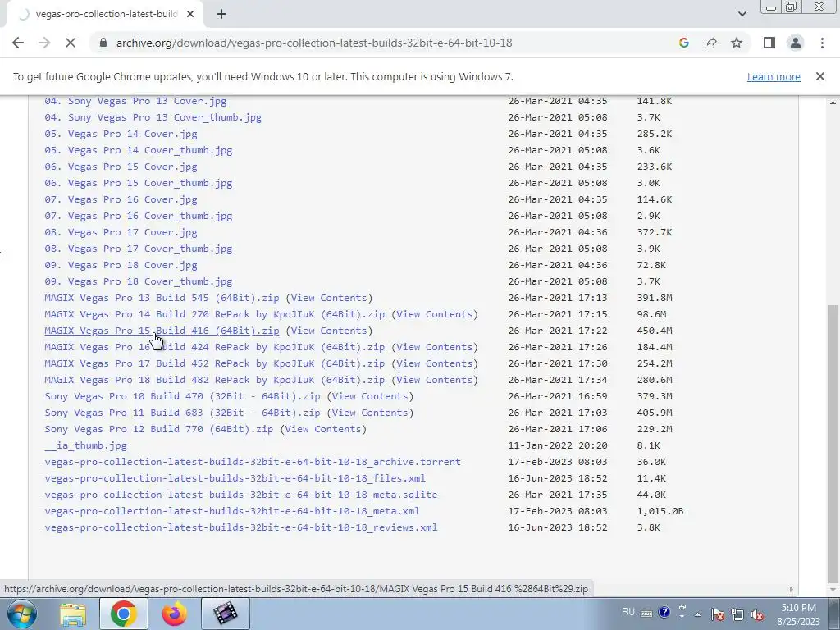This screenshot has height=630, width=840.
Task: Dismiss the Chrome update notification bar
Action: point(819,76)
